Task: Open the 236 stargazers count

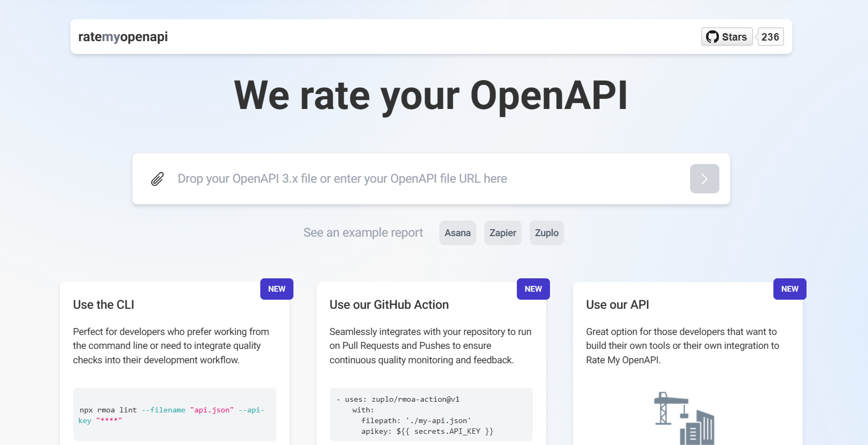Action: 770,37
